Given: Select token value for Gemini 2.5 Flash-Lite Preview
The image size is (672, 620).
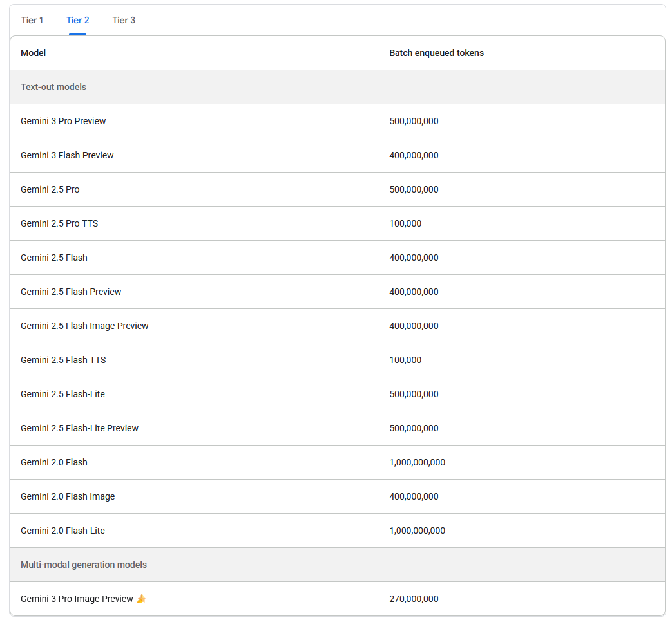Looking at the screenshot, I should coord(414,428).
